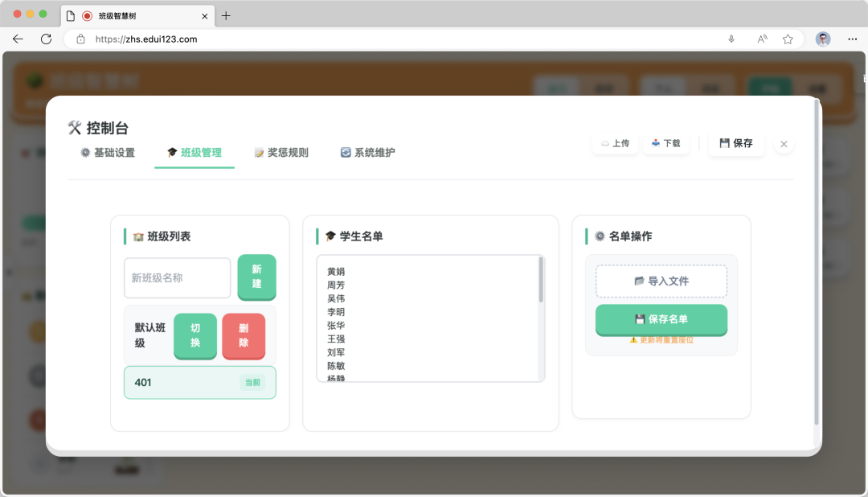This screenshot has width=868, height=497.
Task: Click the browser reload icon
Action: tap(46, 39)
